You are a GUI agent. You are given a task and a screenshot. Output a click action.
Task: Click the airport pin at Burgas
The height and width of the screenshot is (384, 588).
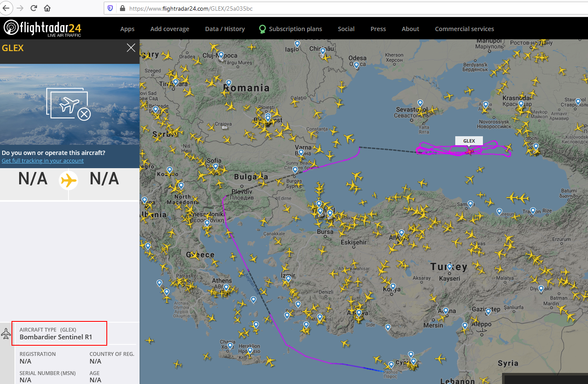295,170
